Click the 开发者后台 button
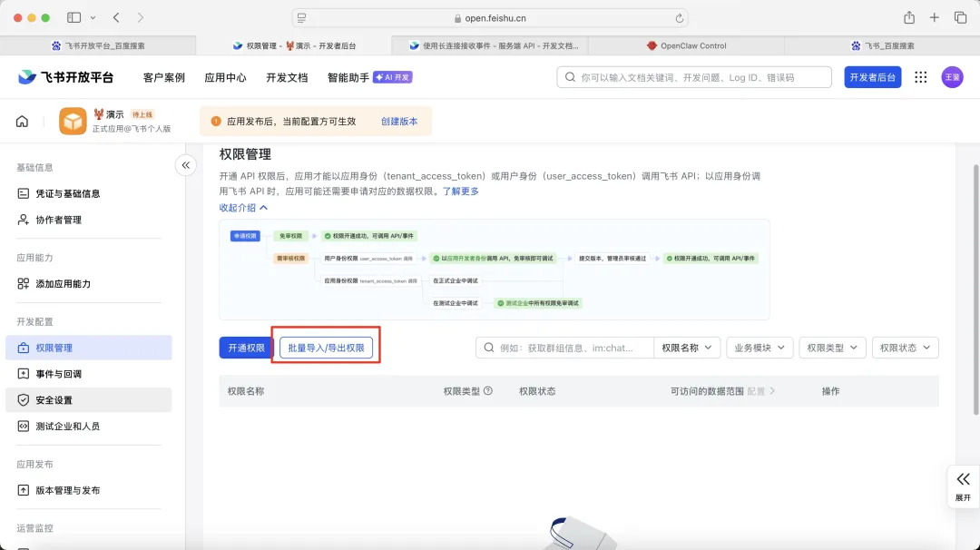 [873, 77]
